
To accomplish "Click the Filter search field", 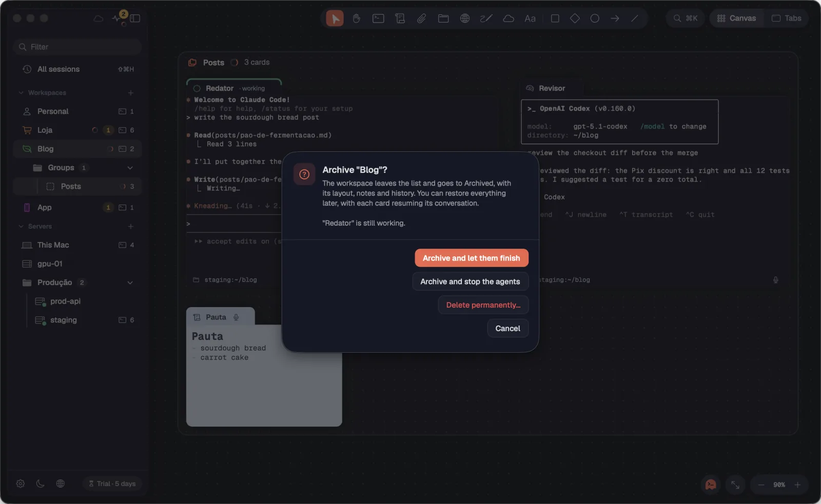I will click(x=77, y=47).
